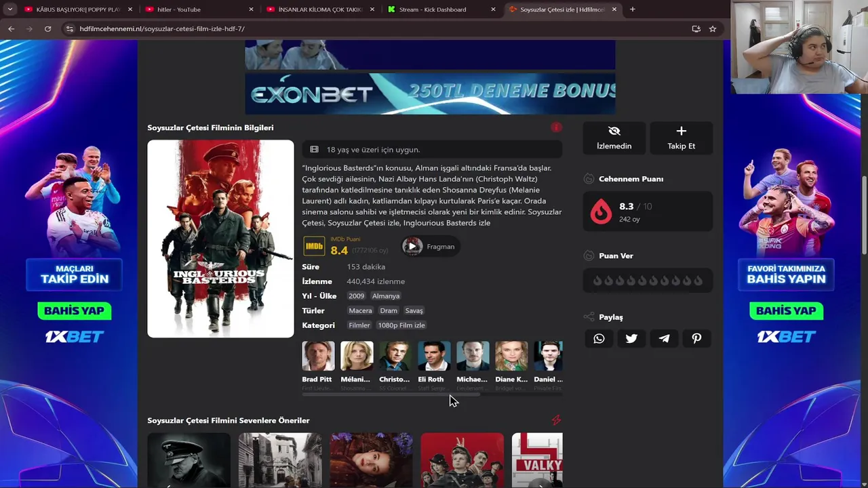868x488 pixels.
Task: Click the browser forward arrow
Action: [29, 28]
